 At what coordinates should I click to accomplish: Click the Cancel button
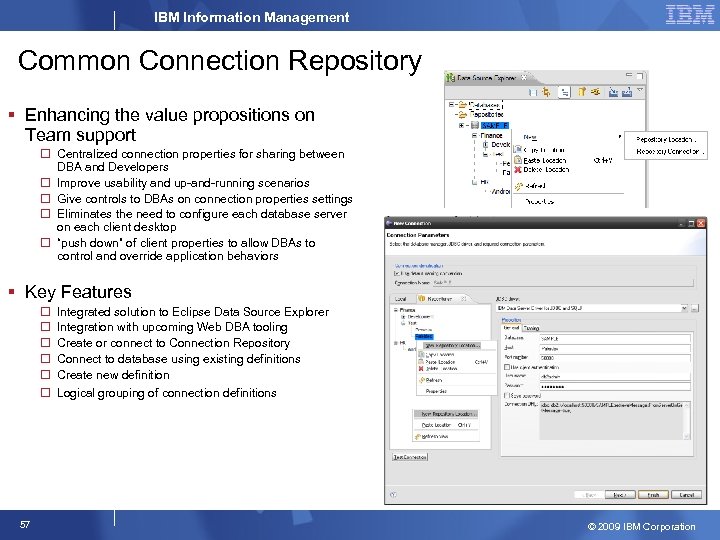[686, 495]
